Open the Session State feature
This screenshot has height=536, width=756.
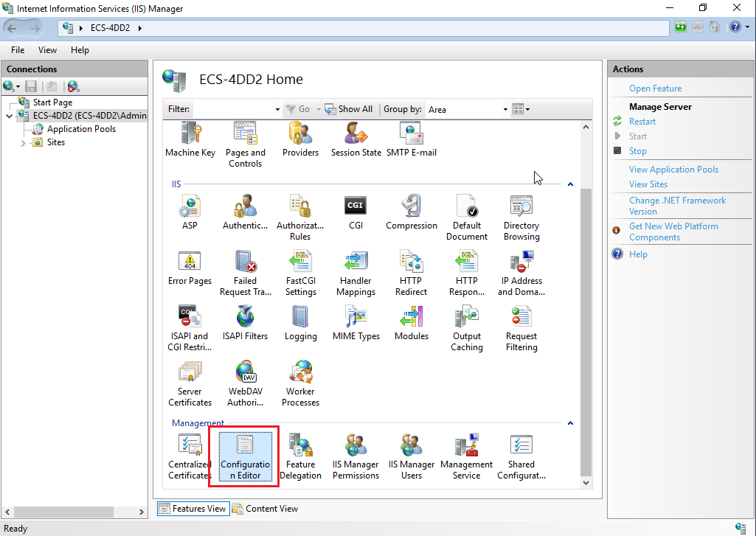click(356, 139)
